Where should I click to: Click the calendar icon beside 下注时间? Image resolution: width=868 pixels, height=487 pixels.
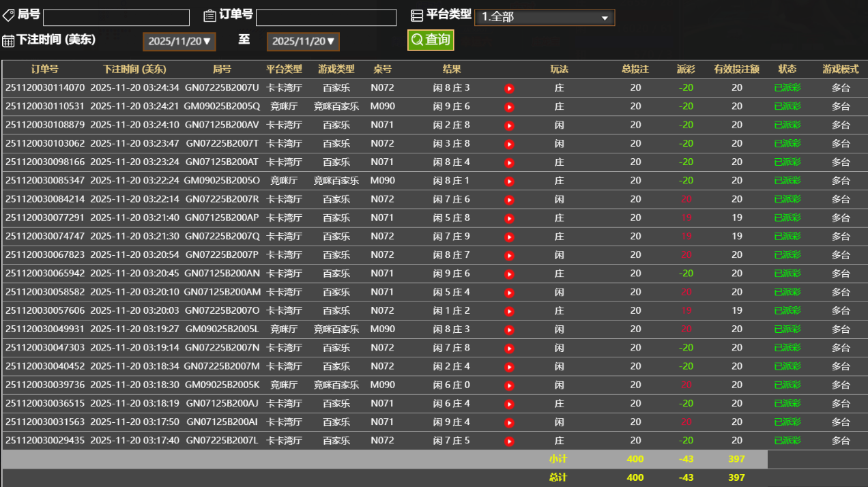click(8, 41)
